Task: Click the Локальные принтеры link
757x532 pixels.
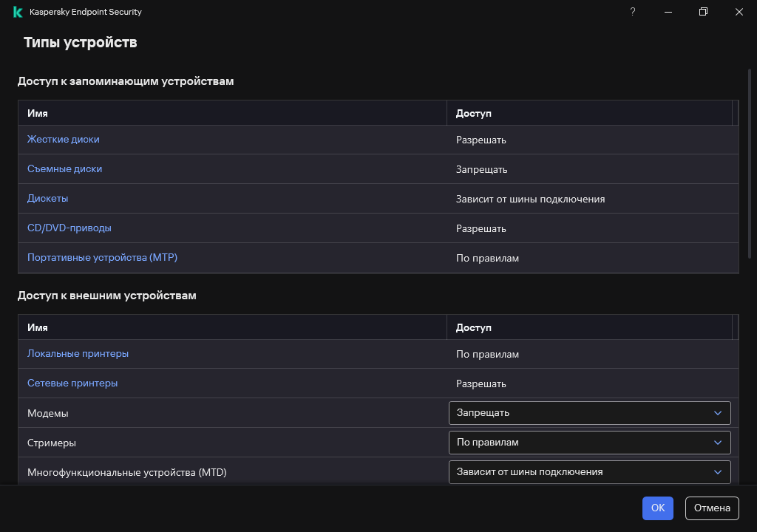Action: [78, 354]
